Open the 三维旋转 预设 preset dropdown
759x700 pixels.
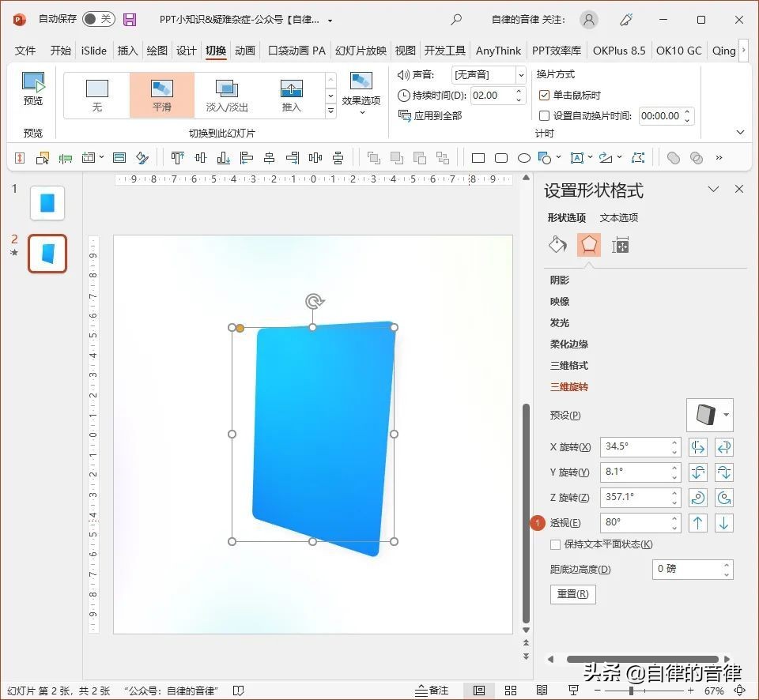point(726,415)
